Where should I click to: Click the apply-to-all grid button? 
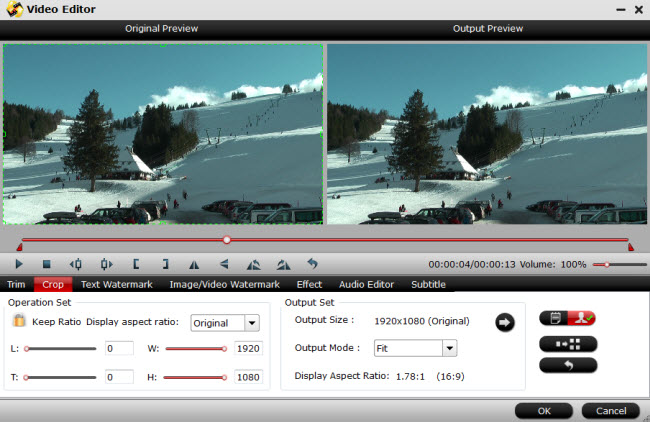click(x=568, y=344)
